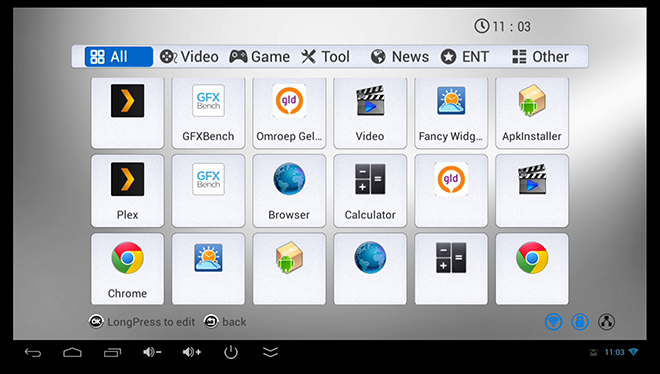Click the blue USB storage icon

[x=580, y=322]
